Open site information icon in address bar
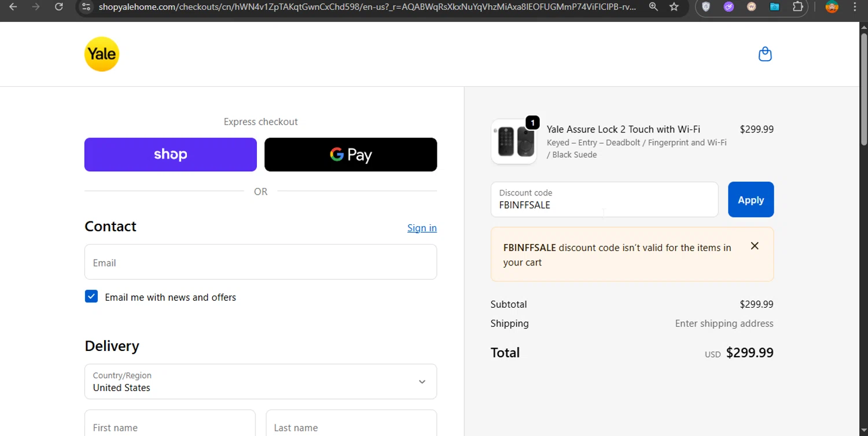The height and width of the screenshot is (436, 868). pos(86,7)
